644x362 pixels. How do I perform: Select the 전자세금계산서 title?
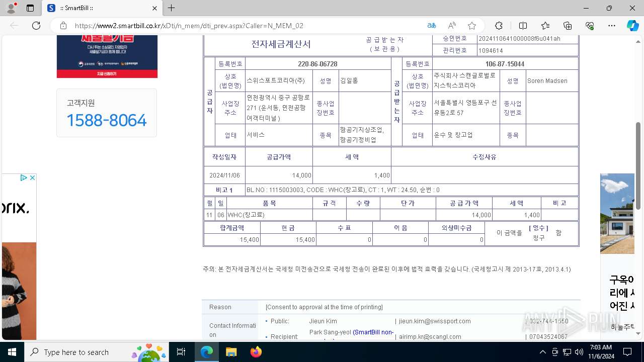281,44
